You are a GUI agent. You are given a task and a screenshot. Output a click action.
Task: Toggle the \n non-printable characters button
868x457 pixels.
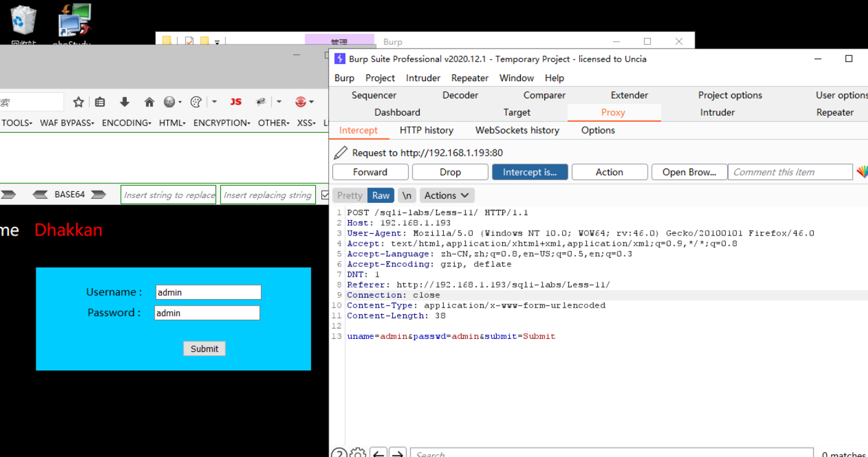point(407,196)
